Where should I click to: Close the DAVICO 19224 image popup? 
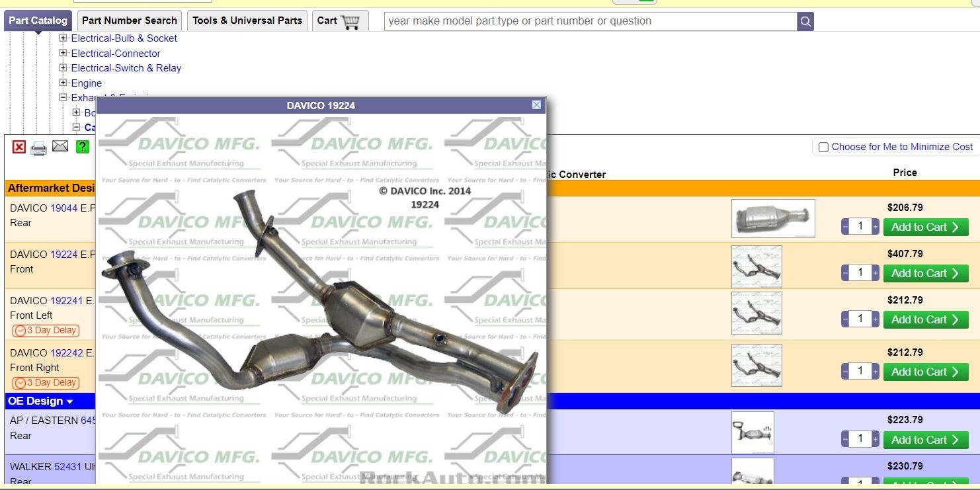click(536, 105)
